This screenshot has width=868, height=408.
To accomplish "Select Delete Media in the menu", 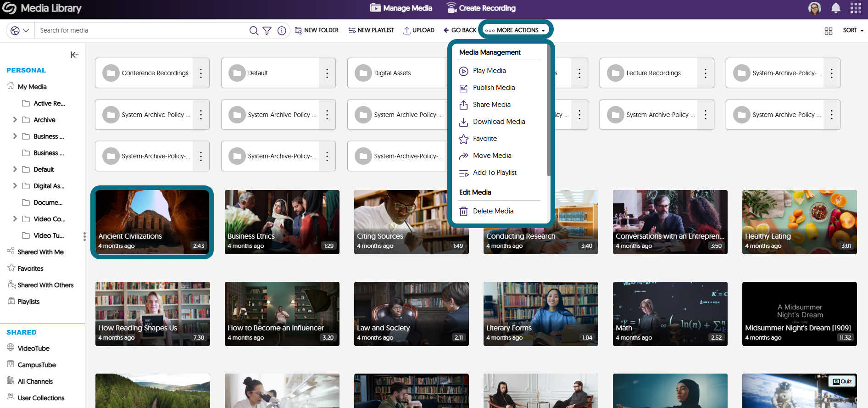I will [x=493, y=211].
